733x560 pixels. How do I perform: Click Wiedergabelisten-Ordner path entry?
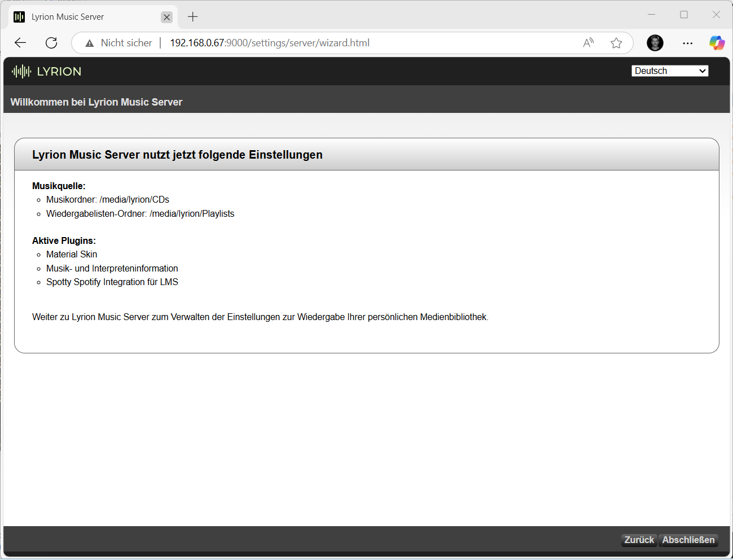[140, 213]
